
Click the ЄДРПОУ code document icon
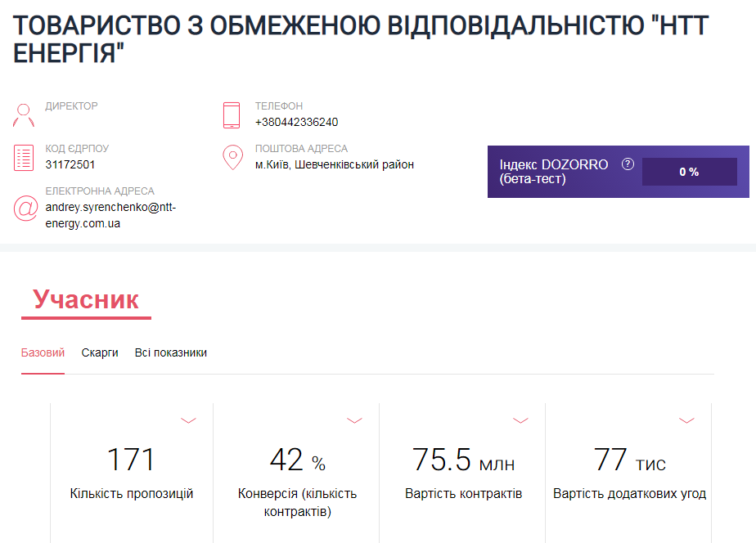(x=24, y=157)
